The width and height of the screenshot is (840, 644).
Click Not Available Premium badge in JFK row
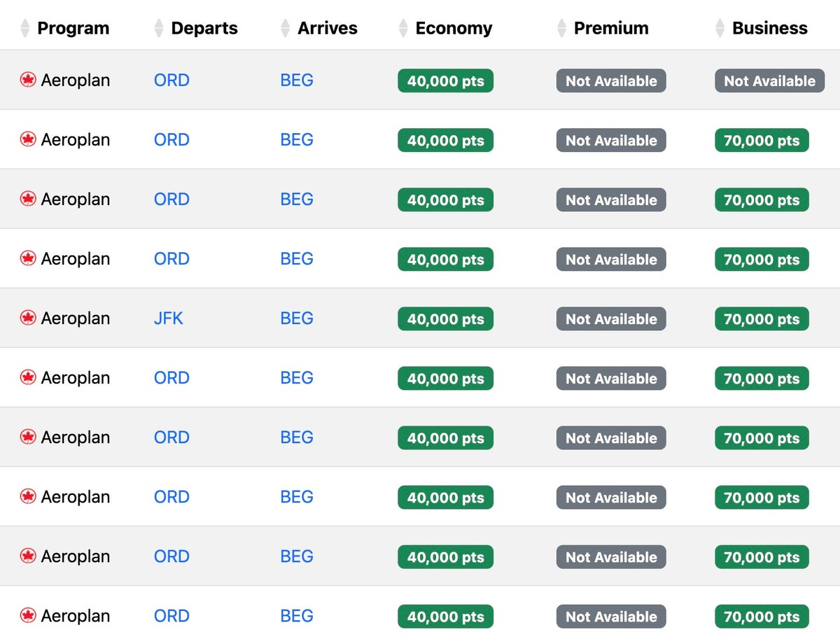pos(611,319)
